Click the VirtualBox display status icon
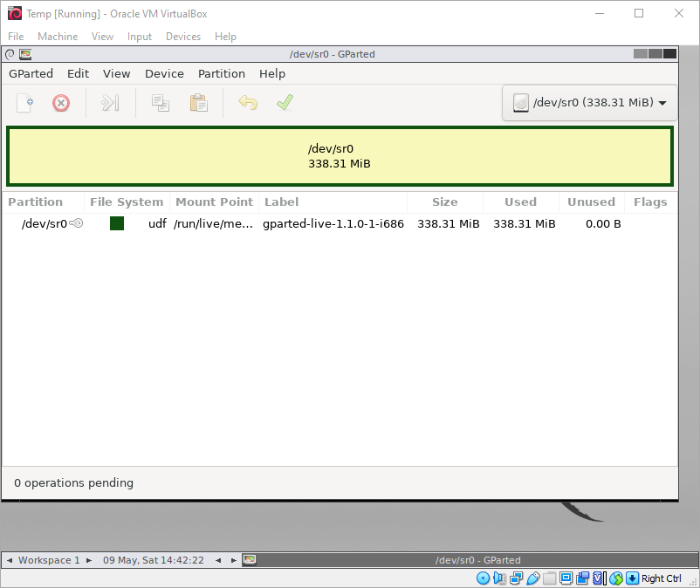The width and height of the screenshot is (700, 588). (x=566, y=578)
